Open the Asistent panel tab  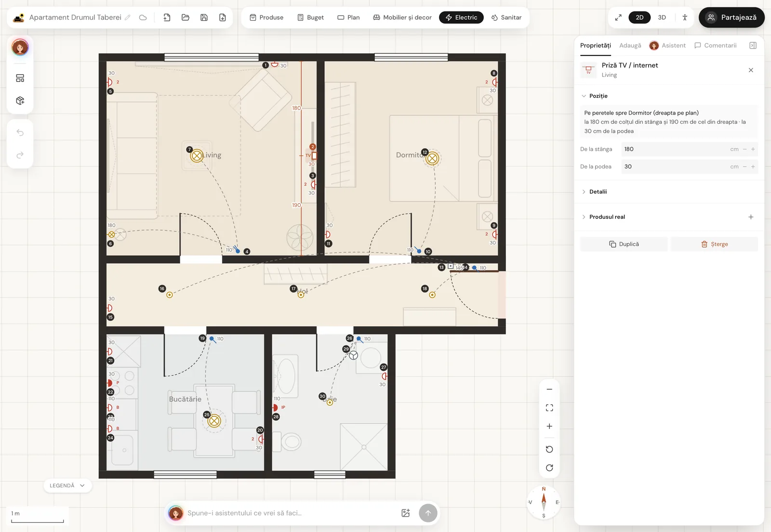[x=667, y=45]
